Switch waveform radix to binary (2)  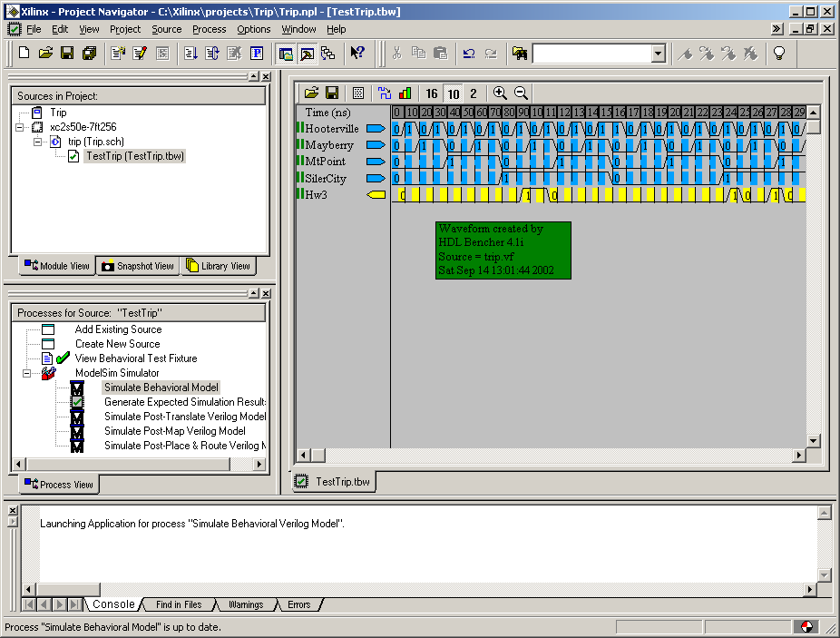tap(473, 93)
